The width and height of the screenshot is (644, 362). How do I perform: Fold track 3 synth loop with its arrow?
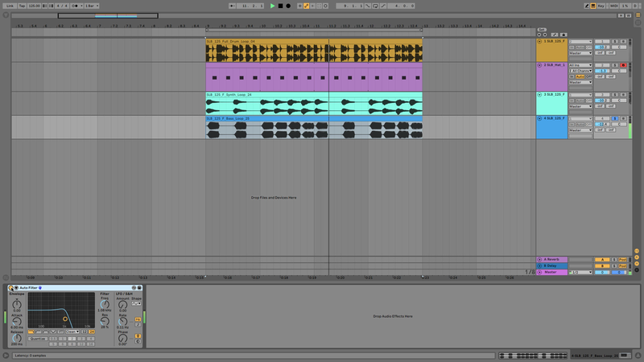pos(539,94)
